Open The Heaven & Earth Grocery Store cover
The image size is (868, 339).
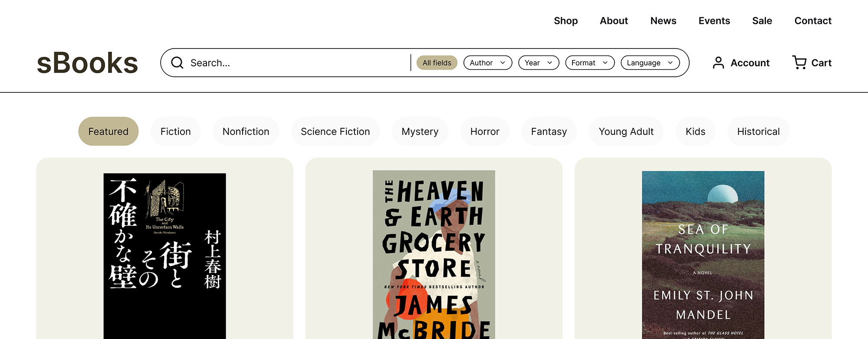click(x=434, y=255)
